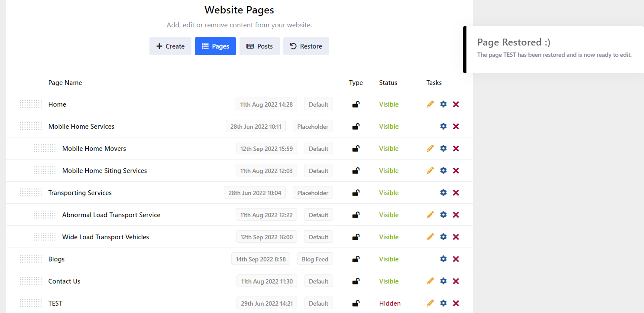Delete the Blogs page
The height and width of the screenshot is (313, 644).
(456, 259)
